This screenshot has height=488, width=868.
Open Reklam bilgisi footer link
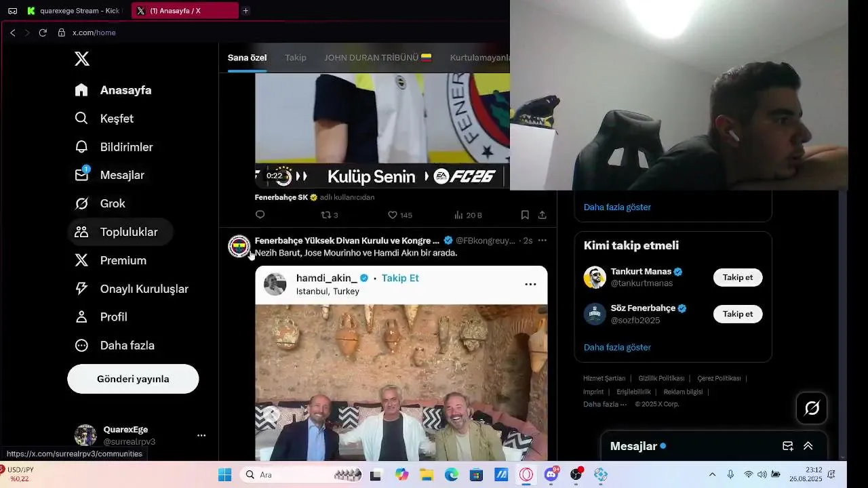tap(683, 392)
